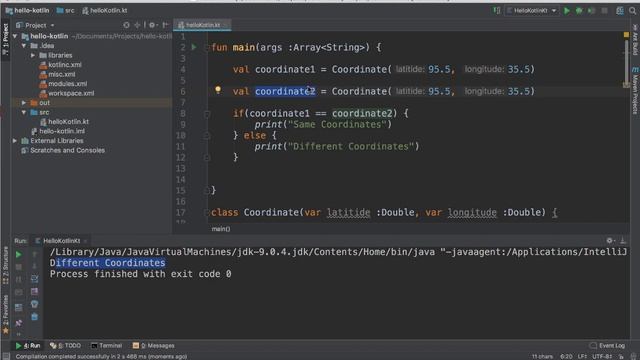Switch to the helloKotlin.kt editor tab
Viewport: 640px width, 360px height.
coord(202,25)
